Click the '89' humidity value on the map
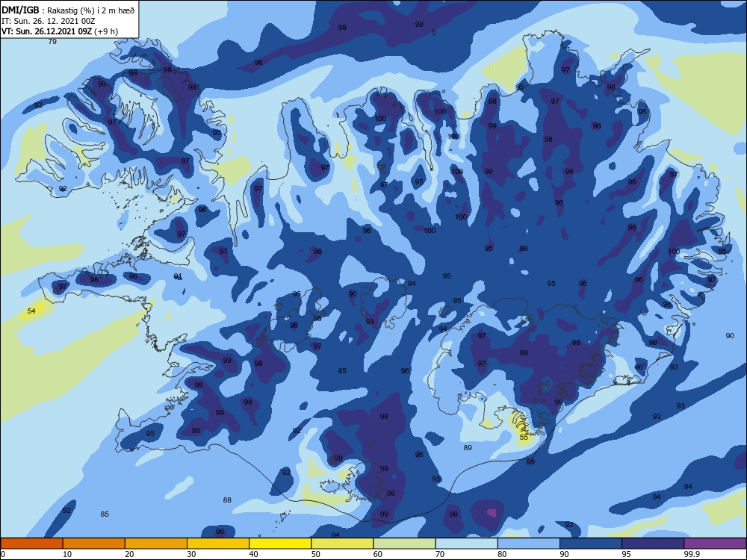 tap(468, 447)
